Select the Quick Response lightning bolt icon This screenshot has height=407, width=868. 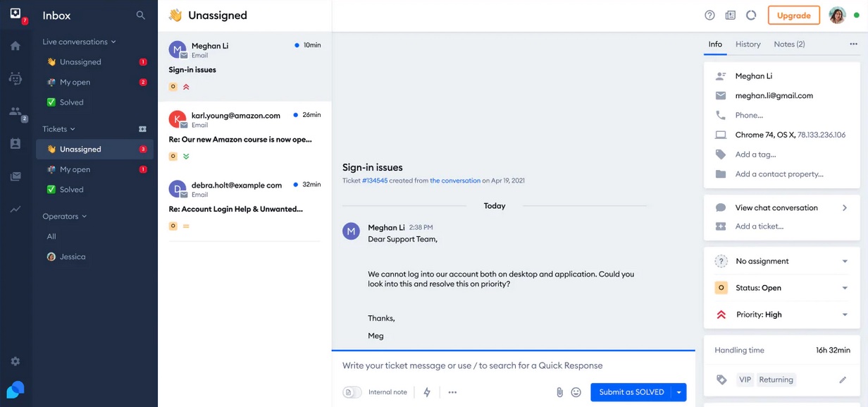coord(427,391)
